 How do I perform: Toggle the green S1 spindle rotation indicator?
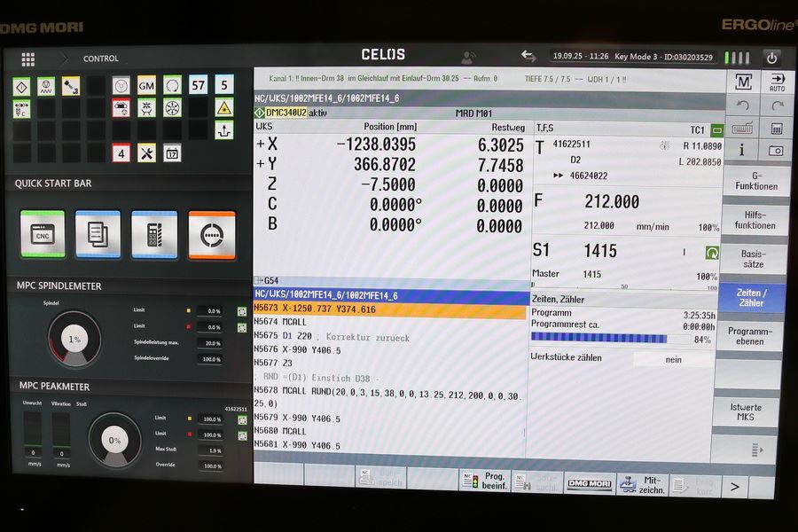(x=711, y=252)
